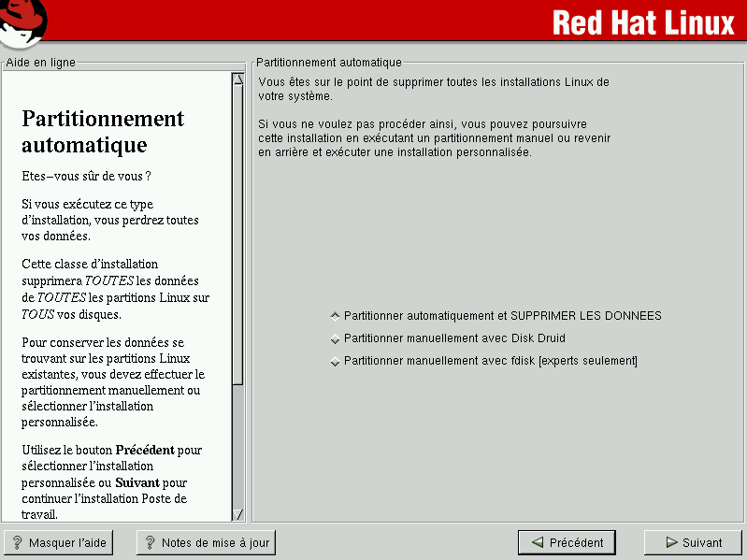Continue with the Suivant button

coord(693,542)
